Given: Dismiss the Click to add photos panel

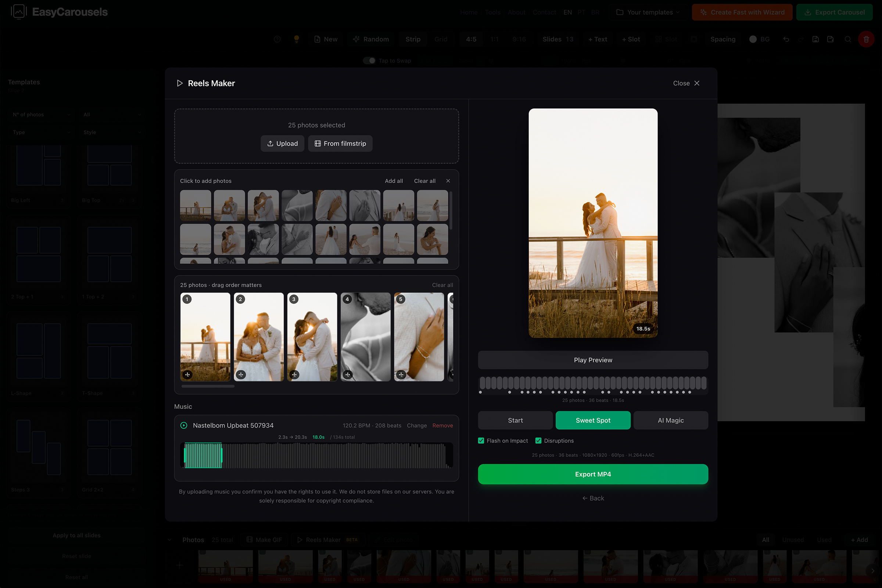Looking at the screenshot, I should 448,181.
